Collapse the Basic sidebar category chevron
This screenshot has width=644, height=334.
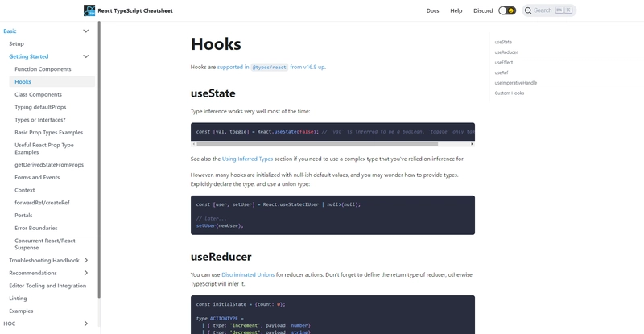click(x=86, y=31)
